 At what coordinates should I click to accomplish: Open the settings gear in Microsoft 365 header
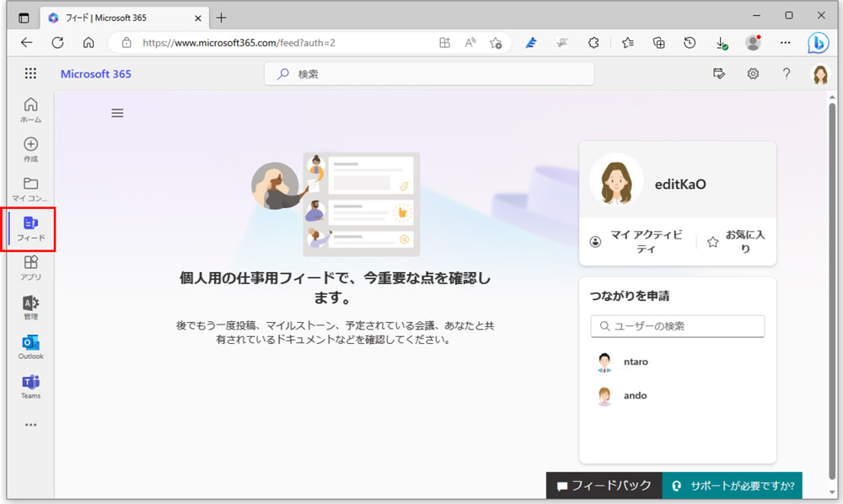point(753,73)
